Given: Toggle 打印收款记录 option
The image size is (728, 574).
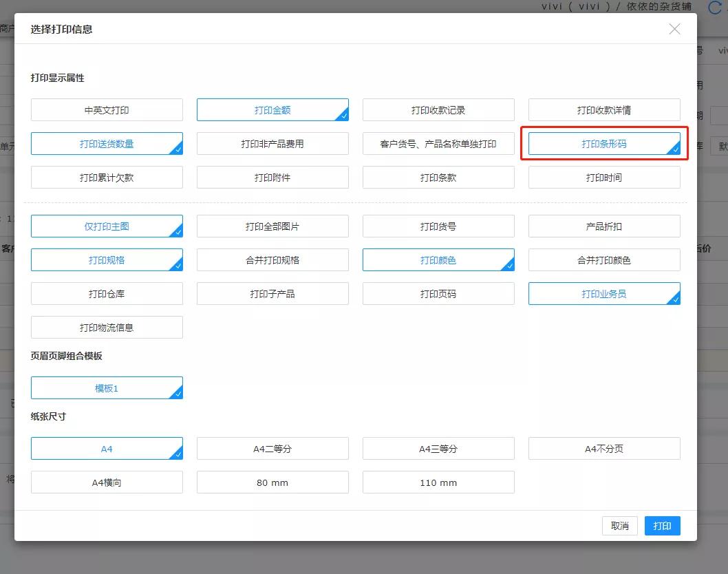Looking at the screenshot, I should (438, 110).
